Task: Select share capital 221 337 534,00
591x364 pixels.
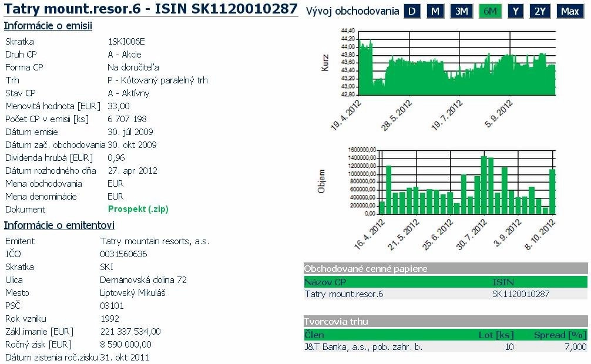Action: point(130,332)
